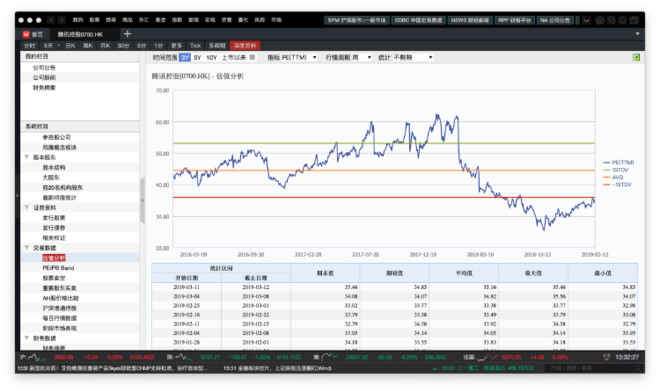
Task: Open a new tab with plus icon
Action: pyautogui.click(x=128, y=34)
